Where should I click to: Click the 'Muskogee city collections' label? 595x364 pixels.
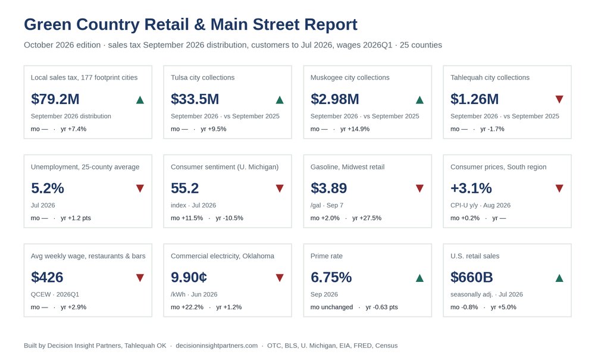(350, 77)
